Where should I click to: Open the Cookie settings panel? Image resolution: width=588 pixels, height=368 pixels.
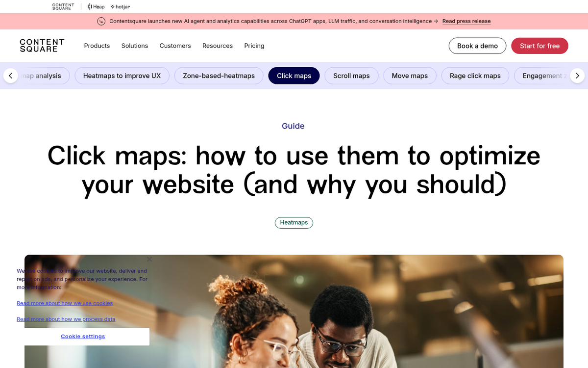coord(83,336)
